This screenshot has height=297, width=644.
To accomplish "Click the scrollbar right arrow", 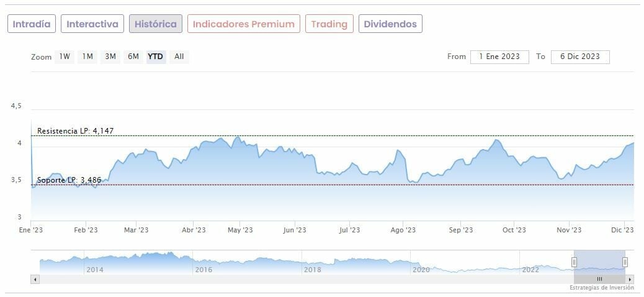I will point(630,280).
